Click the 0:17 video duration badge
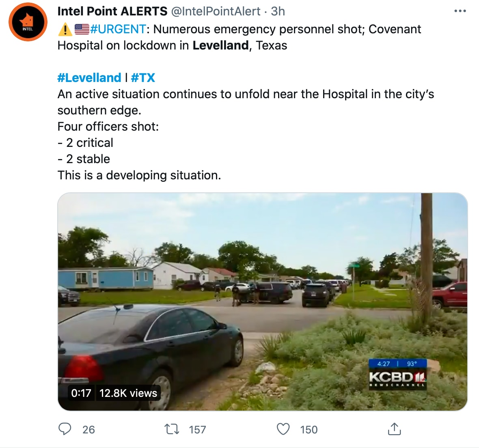Image resolution: width=479 pixels, height=448 pixels. pyautogui.click(x=81, y=393)
